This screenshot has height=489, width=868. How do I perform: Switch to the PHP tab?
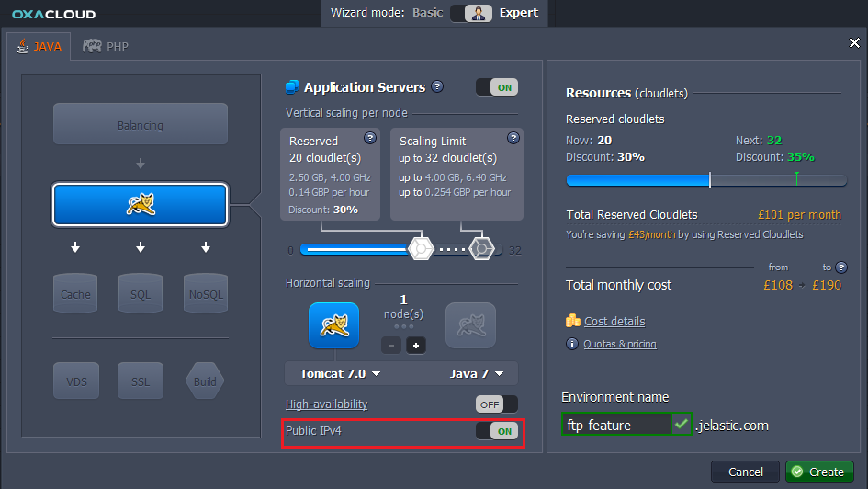[x=106, y=47]
